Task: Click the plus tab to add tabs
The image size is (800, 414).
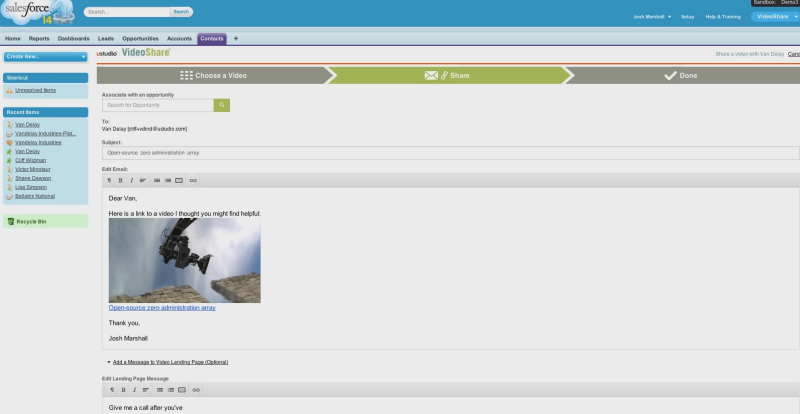Action: [x=236, y=38]
